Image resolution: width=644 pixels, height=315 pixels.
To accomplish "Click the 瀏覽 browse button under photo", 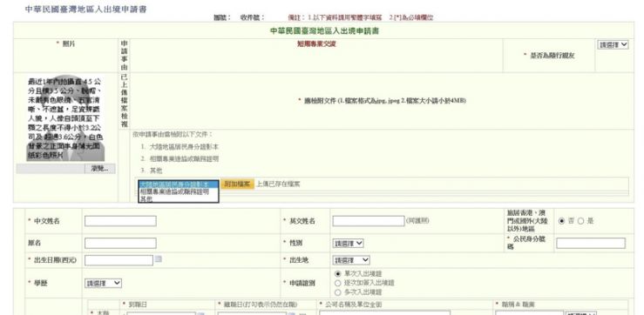I will coord(100,169).
